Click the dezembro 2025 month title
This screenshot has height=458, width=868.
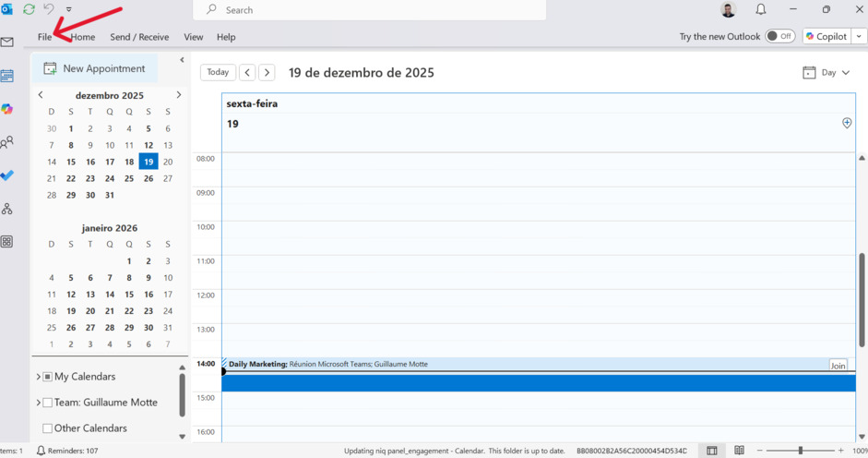coord(110,95)
